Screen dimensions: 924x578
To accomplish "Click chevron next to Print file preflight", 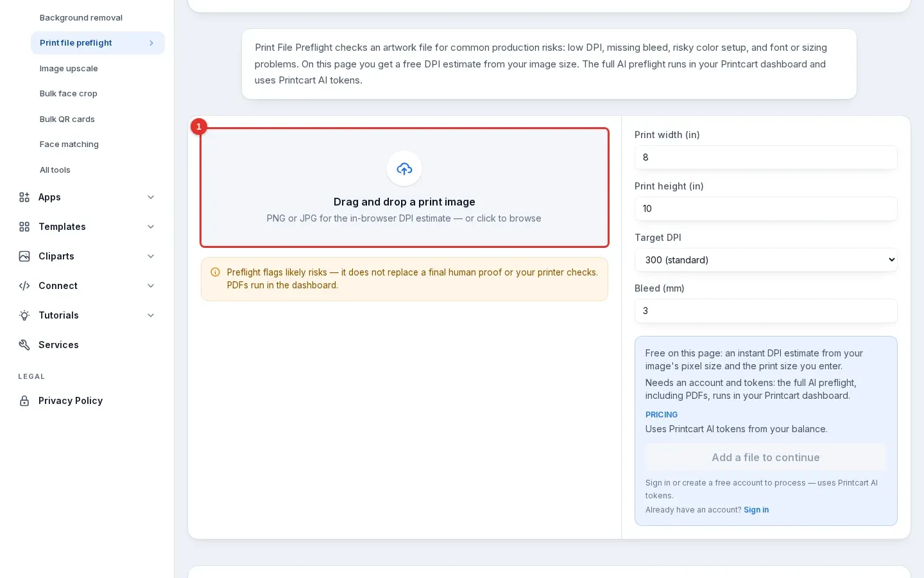I will (151, 43).
